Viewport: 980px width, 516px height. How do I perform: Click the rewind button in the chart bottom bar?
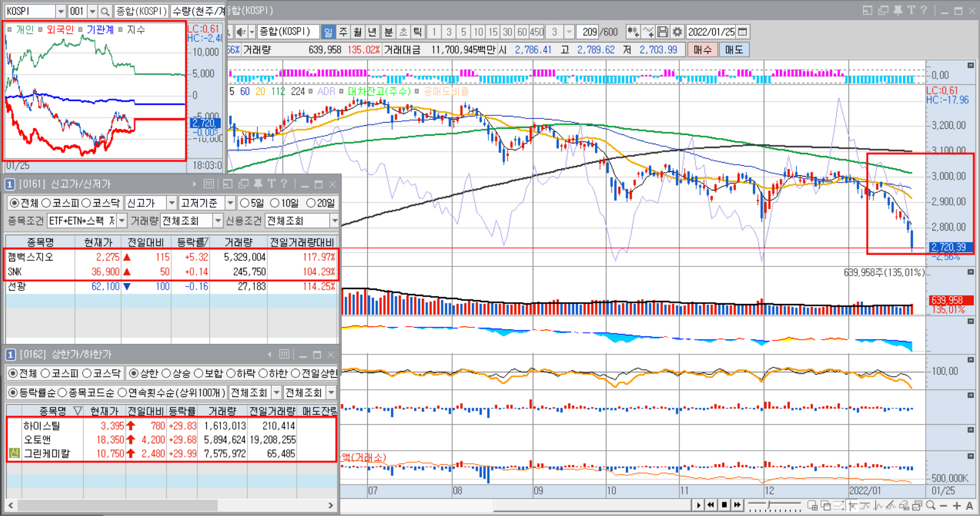coord(711,505)
